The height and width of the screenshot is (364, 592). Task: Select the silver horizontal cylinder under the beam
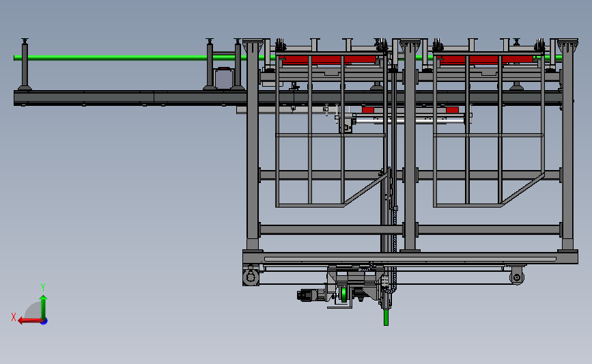pos(410,120)
